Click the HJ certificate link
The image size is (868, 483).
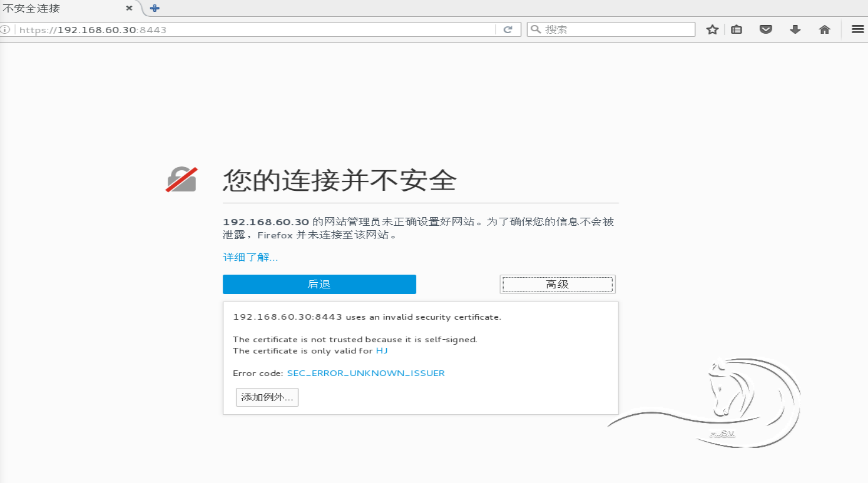384,350
